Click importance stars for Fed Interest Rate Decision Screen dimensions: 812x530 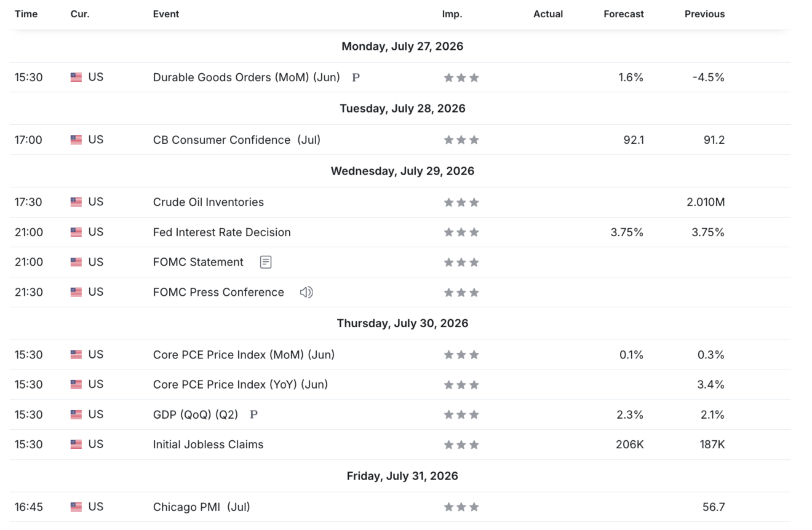pyautogui.click(x=461, y=232)
